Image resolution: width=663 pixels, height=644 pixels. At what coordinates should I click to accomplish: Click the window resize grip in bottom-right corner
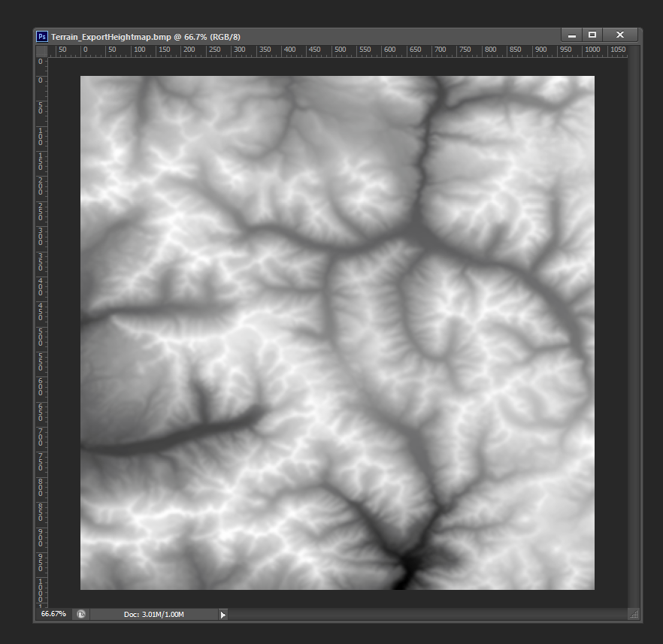[633, 614]
